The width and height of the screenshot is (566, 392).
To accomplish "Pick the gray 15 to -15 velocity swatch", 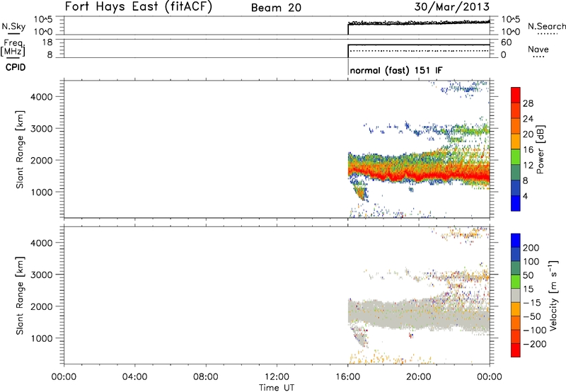I will click(516, 295).
